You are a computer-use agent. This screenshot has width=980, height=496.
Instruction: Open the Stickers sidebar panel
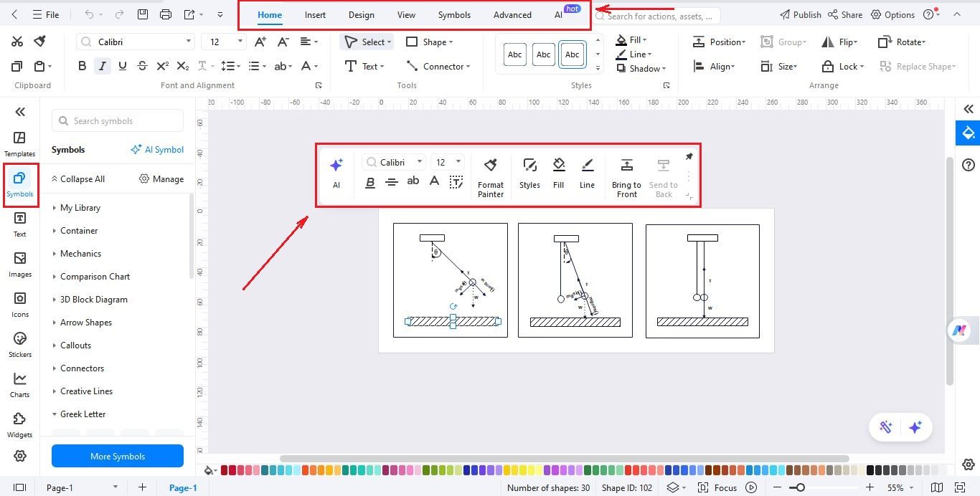pos(19,344)
